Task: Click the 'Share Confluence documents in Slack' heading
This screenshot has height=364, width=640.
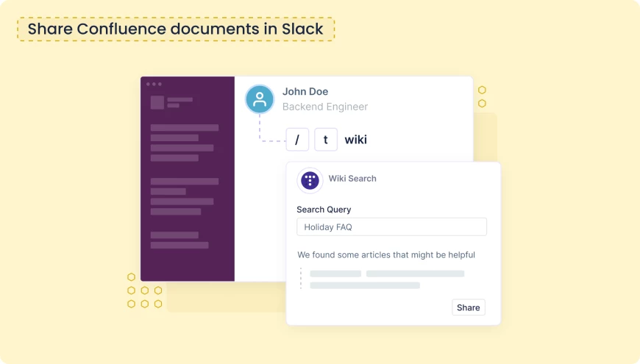Action: (x=176, y=29)
